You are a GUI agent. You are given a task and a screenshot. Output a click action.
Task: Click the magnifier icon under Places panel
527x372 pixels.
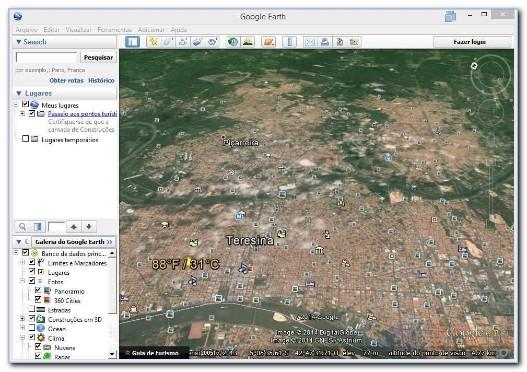point(23,227)
